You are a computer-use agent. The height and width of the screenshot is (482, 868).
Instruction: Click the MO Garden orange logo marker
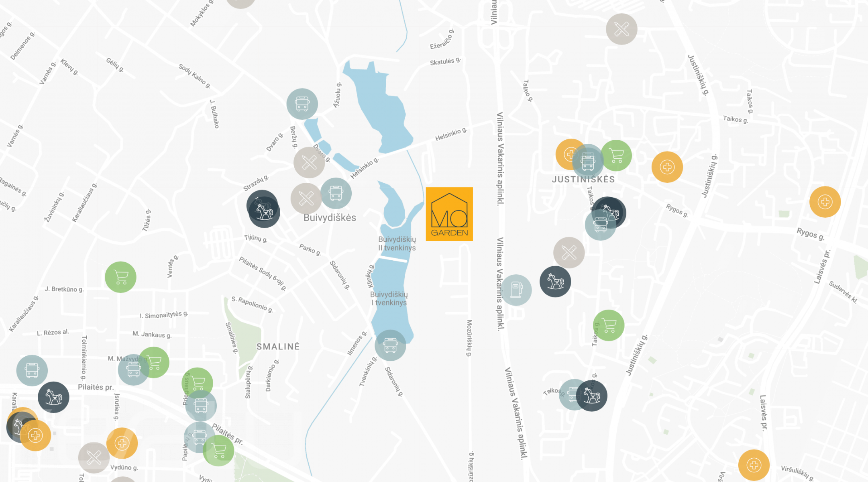tap(449, 214)
